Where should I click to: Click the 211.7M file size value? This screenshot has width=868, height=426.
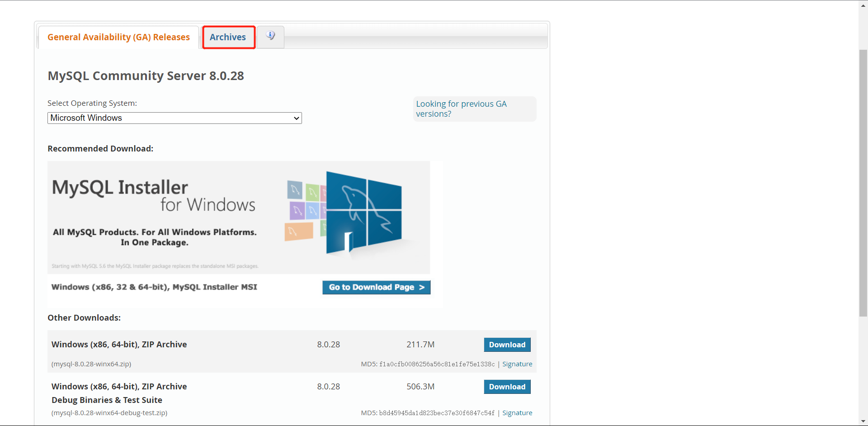(x=420, y=345)
